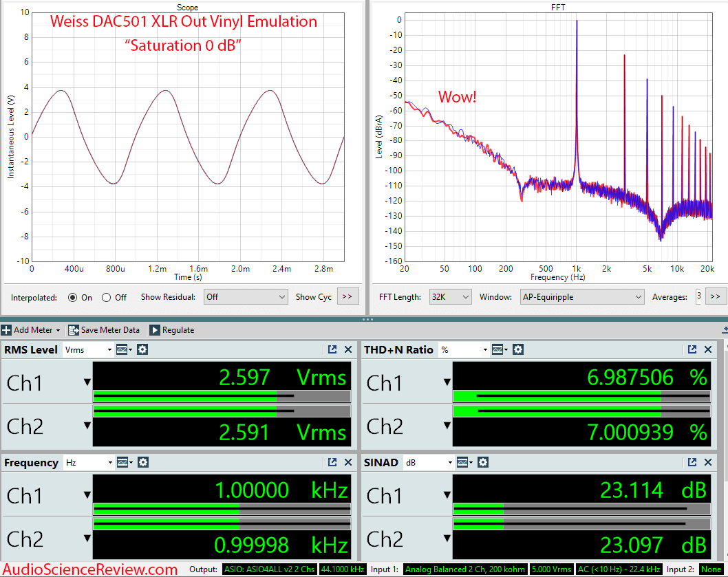Viewport: 728px width, 577px height.
Task: Pop out the RMS Level meter
Action: (332, 349)
